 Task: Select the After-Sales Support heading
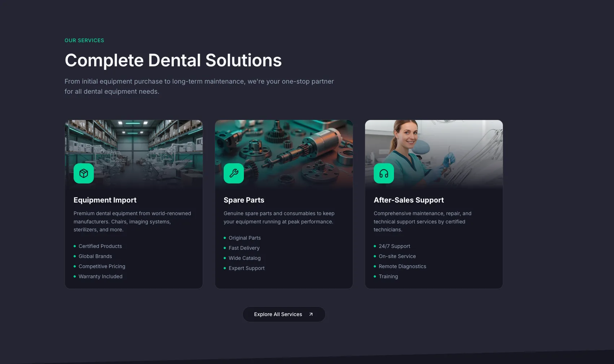409,200
